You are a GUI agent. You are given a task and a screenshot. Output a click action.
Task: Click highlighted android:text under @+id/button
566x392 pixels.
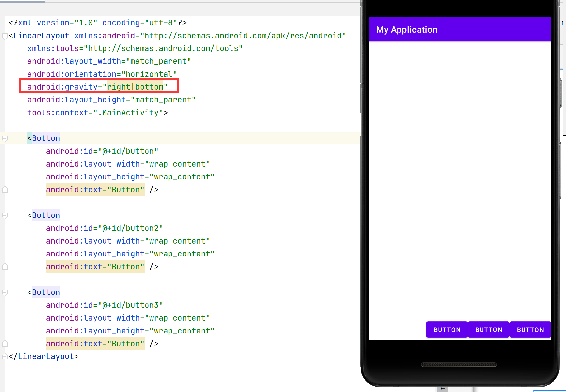click(95, 190)
